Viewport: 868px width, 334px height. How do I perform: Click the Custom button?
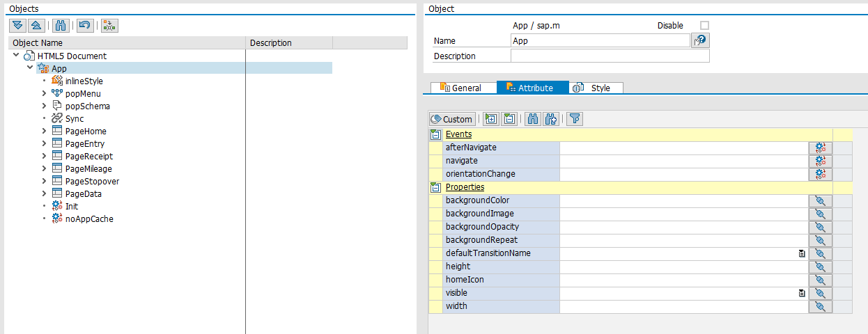tap(452, 119)
